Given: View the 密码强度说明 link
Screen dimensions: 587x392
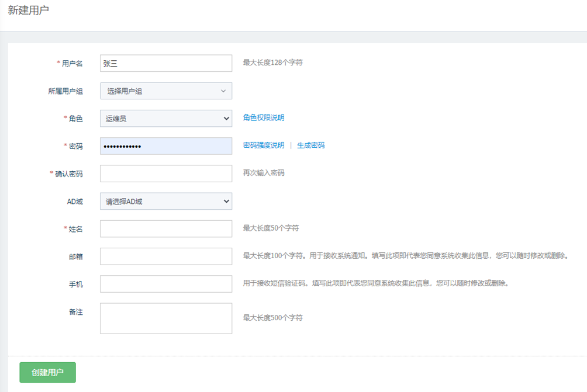Looking at the screenshot, I should (264, 145).
